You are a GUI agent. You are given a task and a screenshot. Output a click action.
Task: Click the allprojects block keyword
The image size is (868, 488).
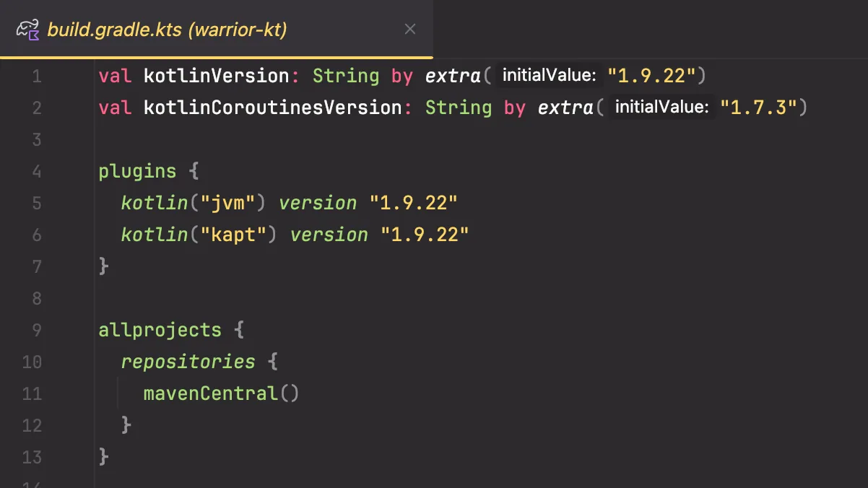160,330
